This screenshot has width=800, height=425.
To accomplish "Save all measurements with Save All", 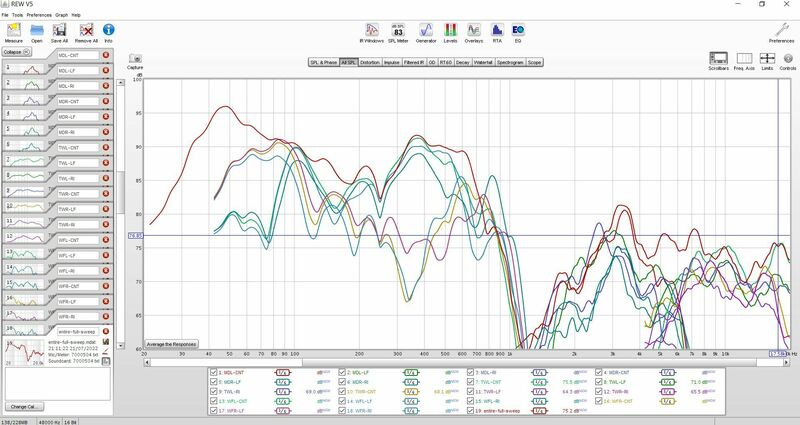I will pos(59,31).
